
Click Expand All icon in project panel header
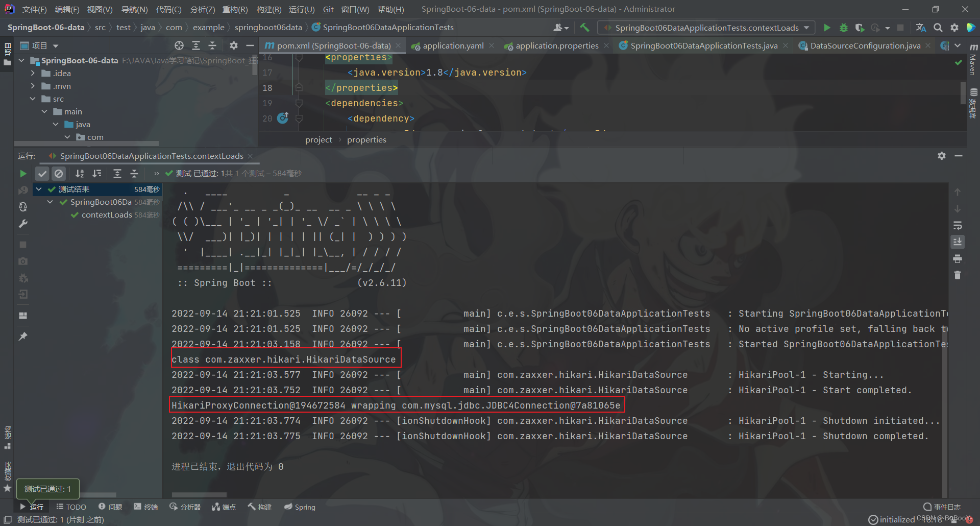point(196,45)
